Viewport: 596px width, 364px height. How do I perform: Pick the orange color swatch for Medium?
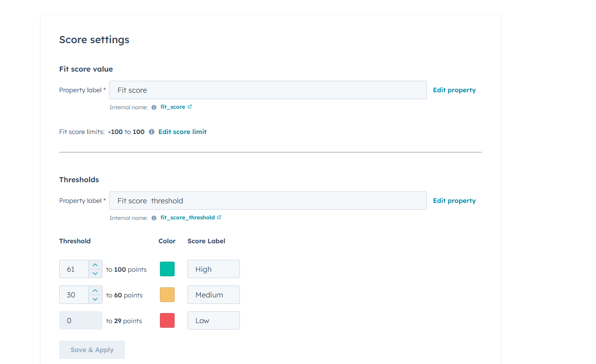(x=167, y=295)
